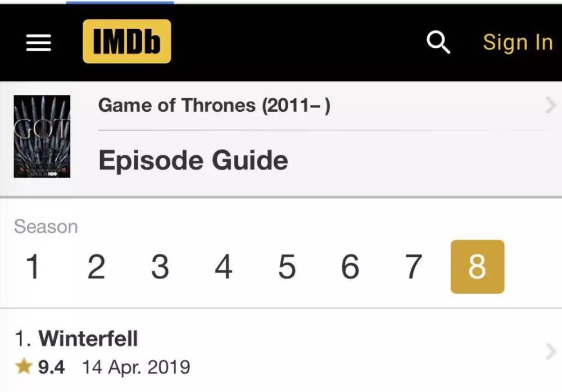Choose Season 6 episodes
562x392 pixels.
pos(350,267)
